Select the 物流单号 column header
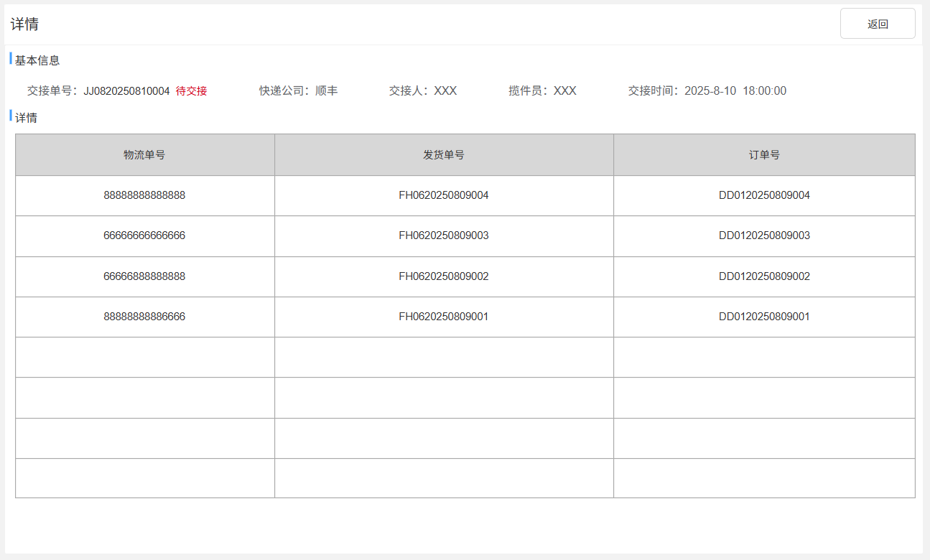Screen dimensions: 930x560 [144, 154]
